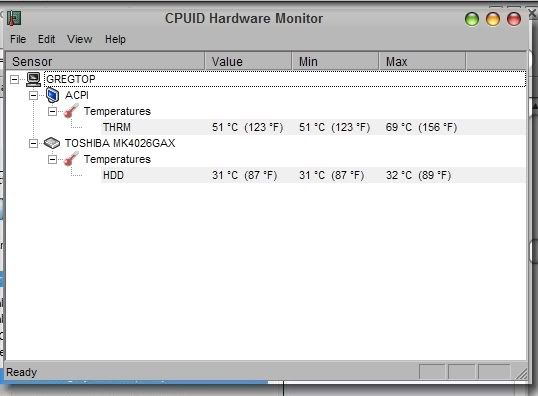Click the red window close button
The height and width of the screenshot is (396, 538).
click(514, 19)
